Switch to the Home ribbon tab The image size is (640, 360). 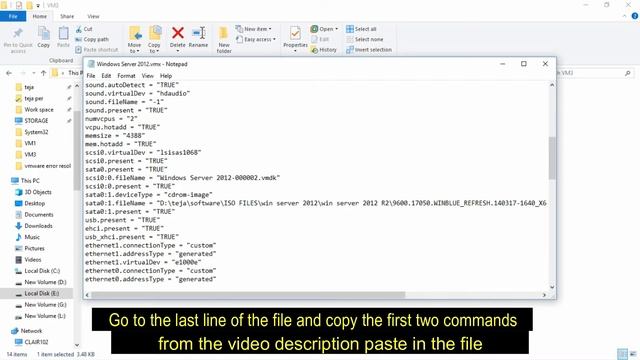pos(40,16)
